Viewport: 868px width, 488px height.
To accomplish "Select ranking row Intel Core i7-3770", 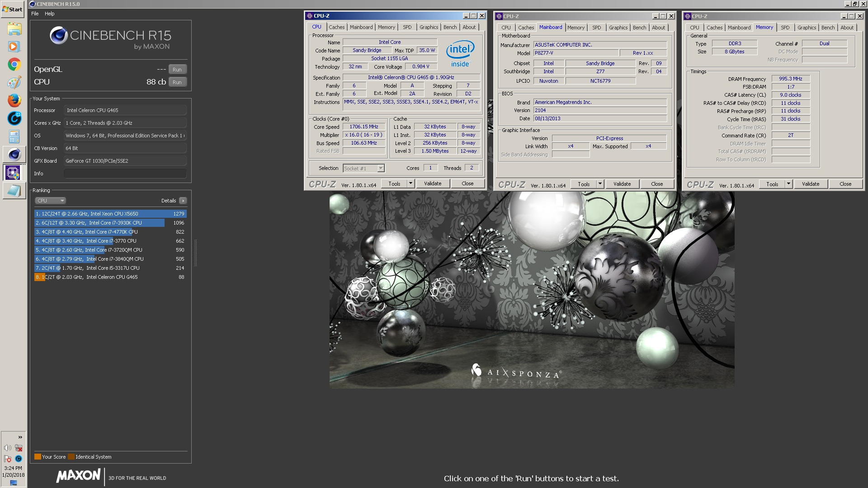I will point(110,241).
